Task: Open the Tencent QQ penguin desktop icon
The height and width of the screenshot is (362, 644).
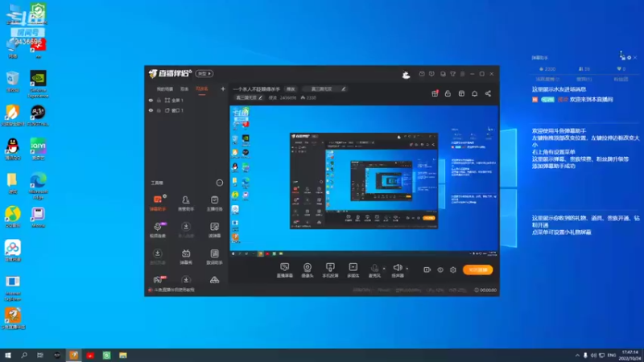Action: point(13,150)
